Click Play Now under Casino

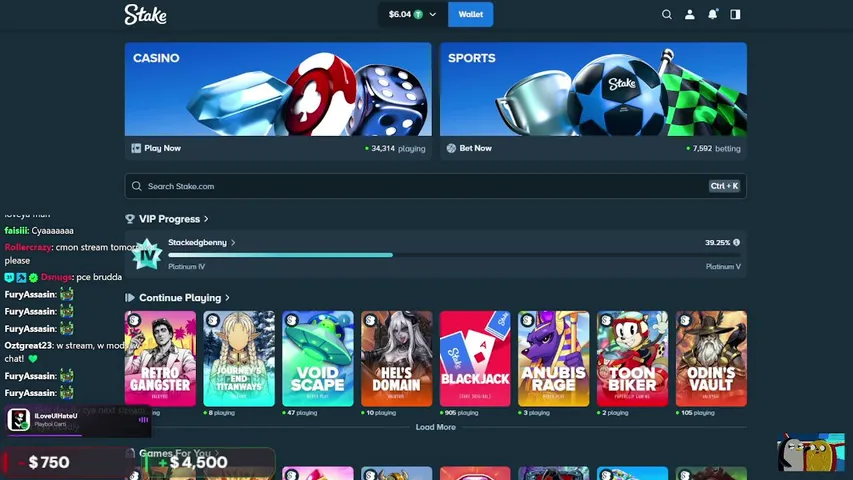click(x=162, y=148)
